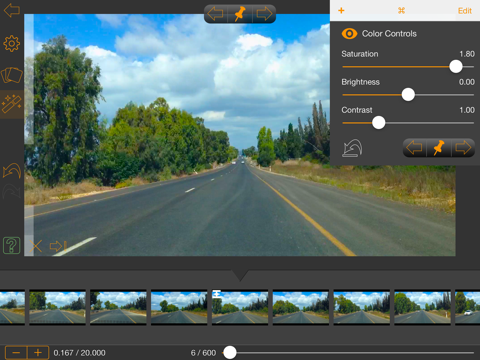Screen dimensions: 480x360
Task: Click the Brightness label
Action: click(x=360, y=82)
